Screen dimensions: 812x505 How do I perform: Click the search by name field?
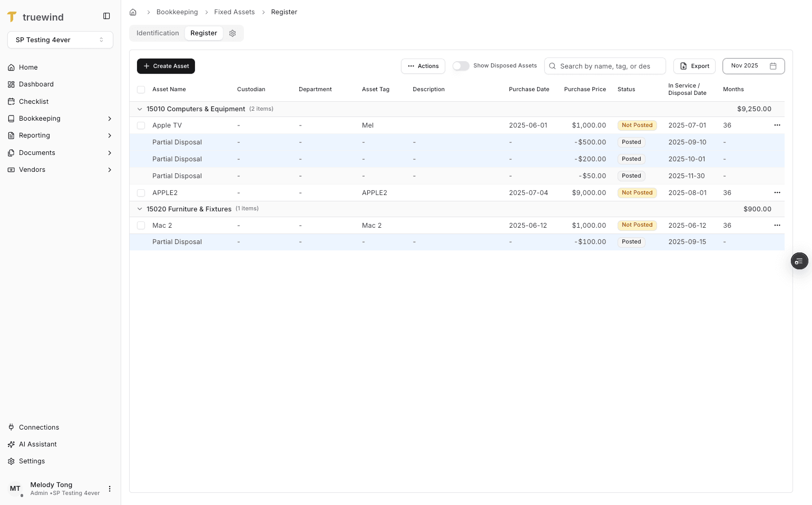(605, 66)
